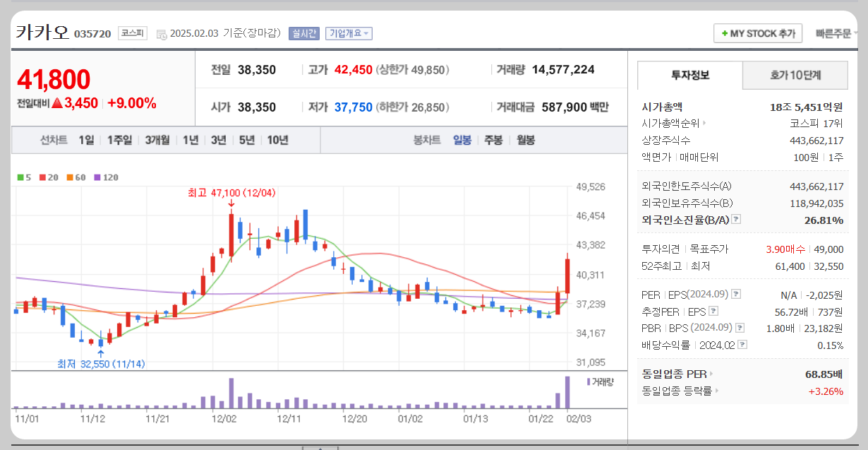Click the +9.00% change rate

132,103
